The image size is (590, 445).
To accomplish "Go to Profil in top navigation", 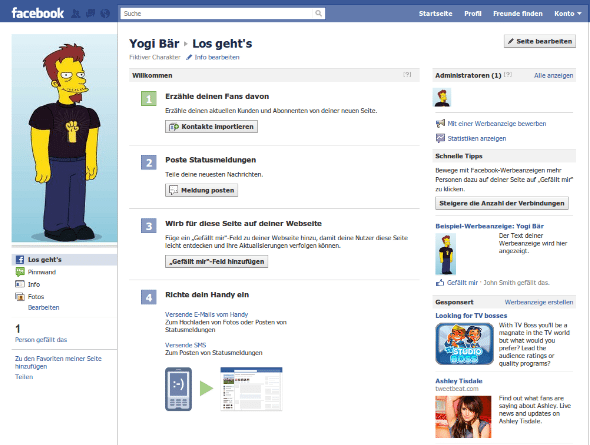I will click(473, 14).
